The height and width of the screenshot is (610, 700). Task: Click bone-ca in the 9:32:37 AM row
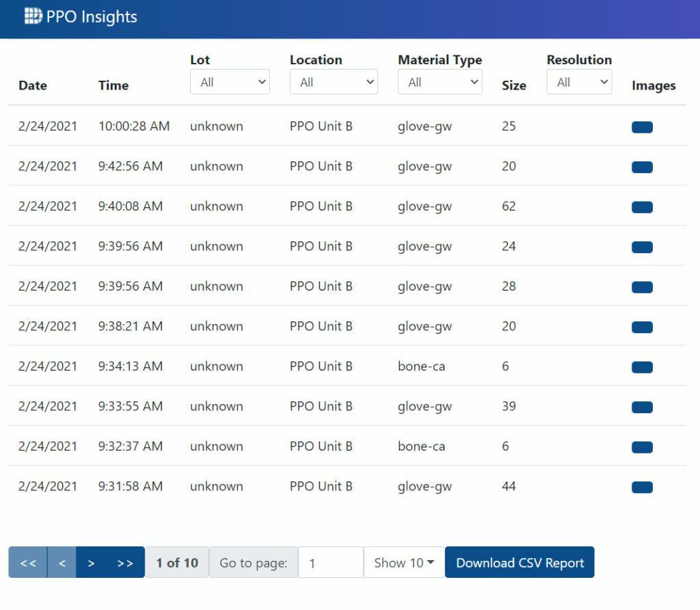(421, 446)
